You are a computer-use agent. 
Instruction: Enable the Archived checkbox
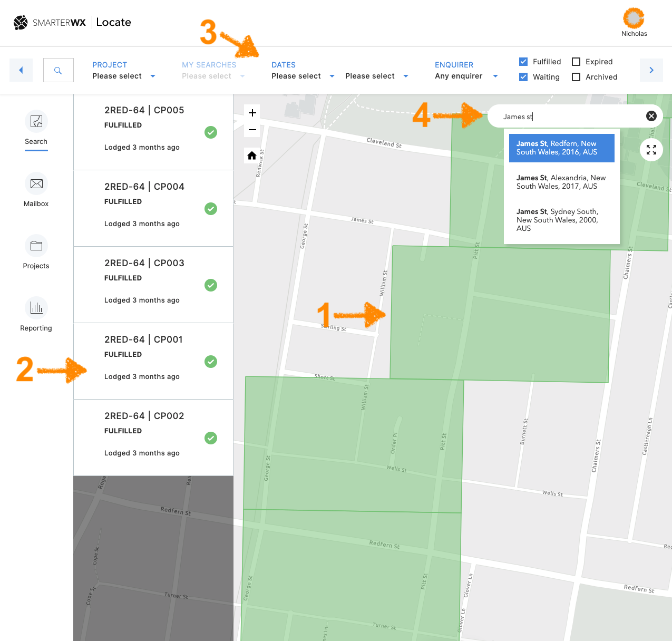click(576, 77)
